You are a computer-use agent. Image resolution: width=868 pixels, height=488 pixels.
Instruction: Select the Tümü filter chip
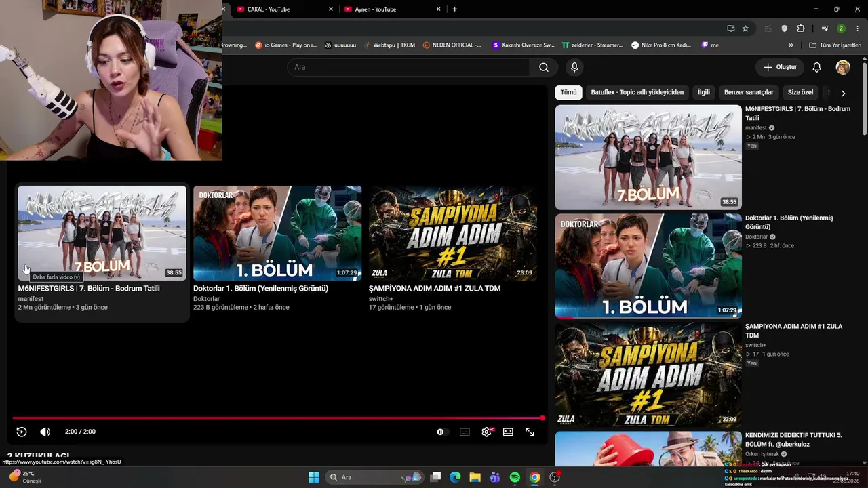tap(568, 92)
